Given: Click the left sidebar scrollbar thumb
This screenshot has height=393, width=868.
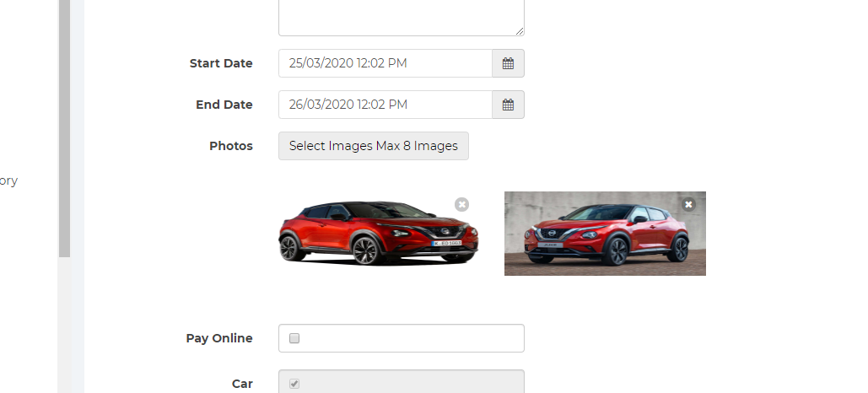Looking at the screenshot, I should coord(64,128).
